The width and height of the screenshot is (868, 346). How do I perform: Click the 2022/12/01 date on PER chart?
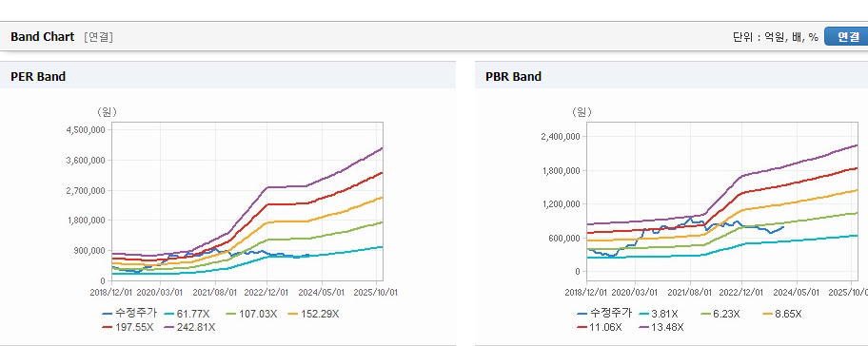(x=266, y=291)
